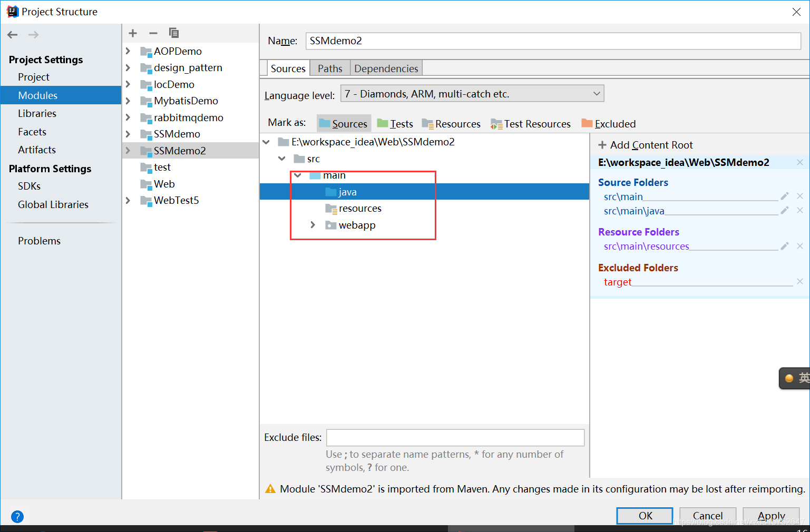Mark selected folder as Tests
The height and width of the screenshot is (532, 810).
[x=395, y=123]
